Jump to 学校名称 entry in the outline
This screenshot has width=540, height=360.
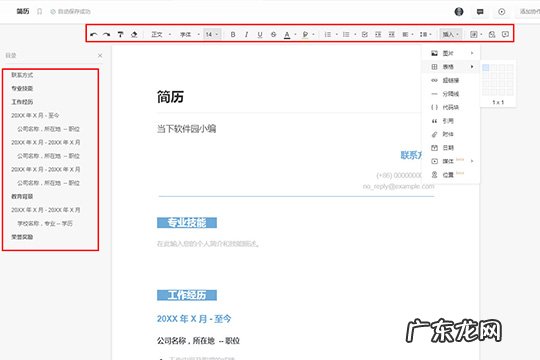45,224
